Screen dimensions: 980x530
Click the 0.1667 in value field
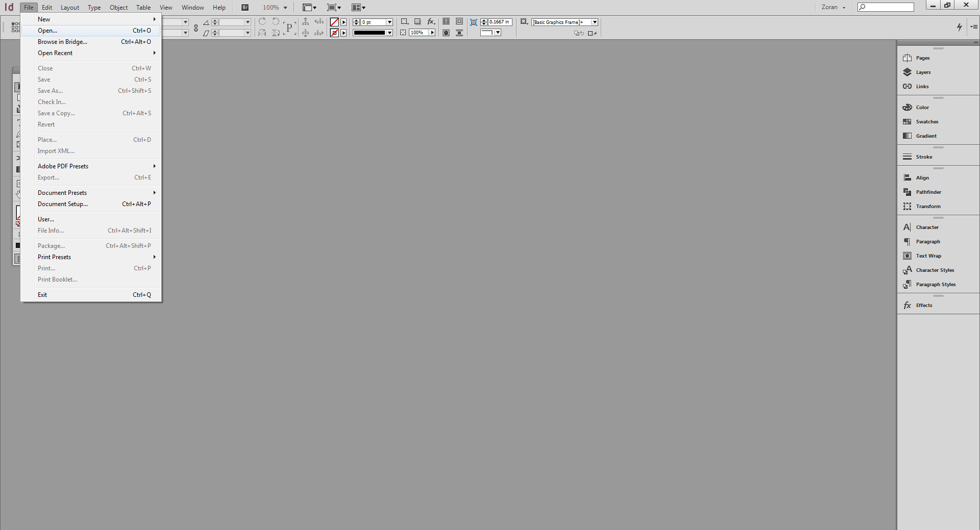pos(500,22)
